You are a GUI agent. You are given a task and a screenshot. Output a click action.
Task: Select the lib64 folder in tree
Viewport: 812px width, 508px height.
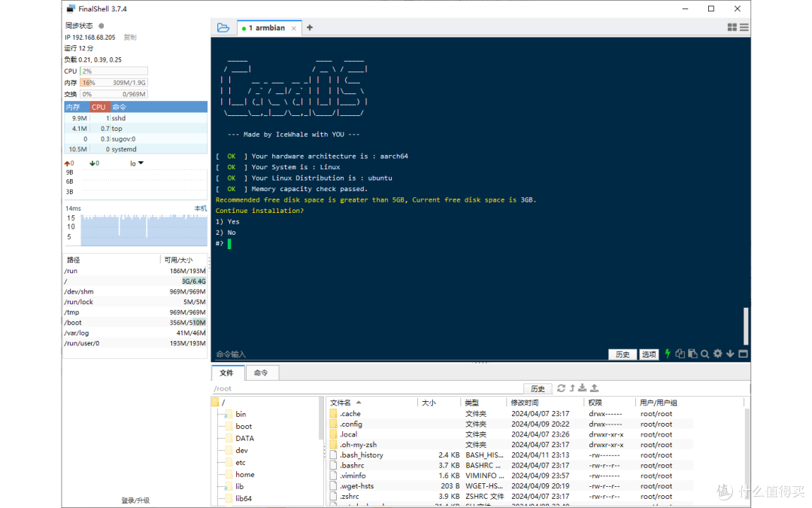point(244,498)
